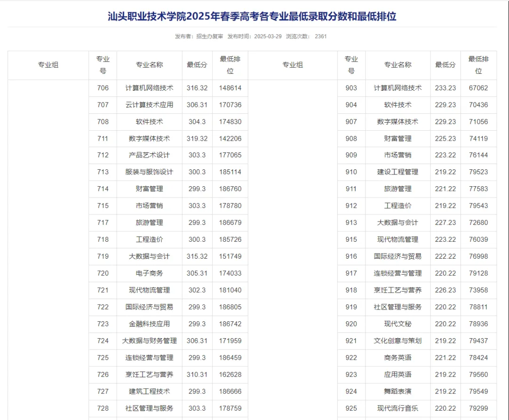Click the left table's 专业组 header

tap(48, 65)
